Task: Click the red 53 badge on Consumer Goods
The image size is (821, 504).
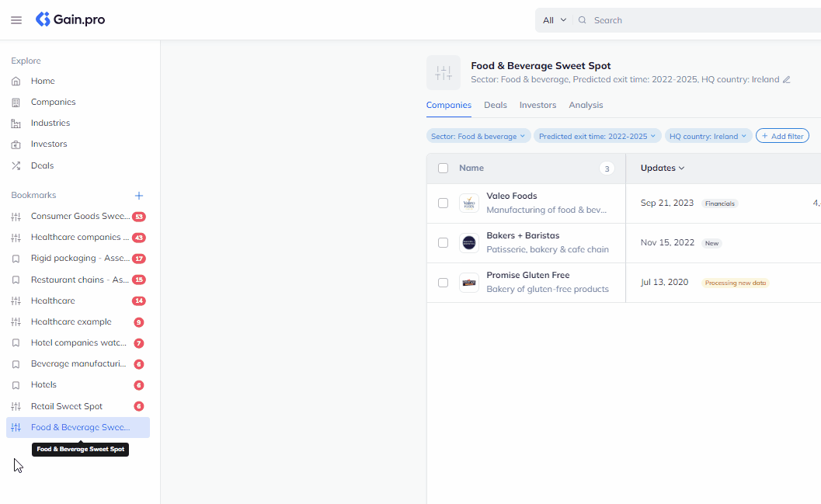Action: 139,217
